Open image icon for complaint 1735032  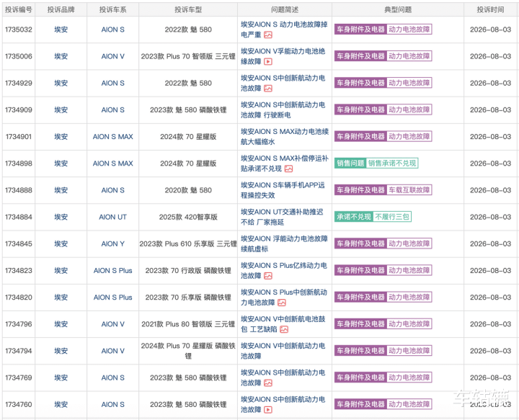click(268, 35)
